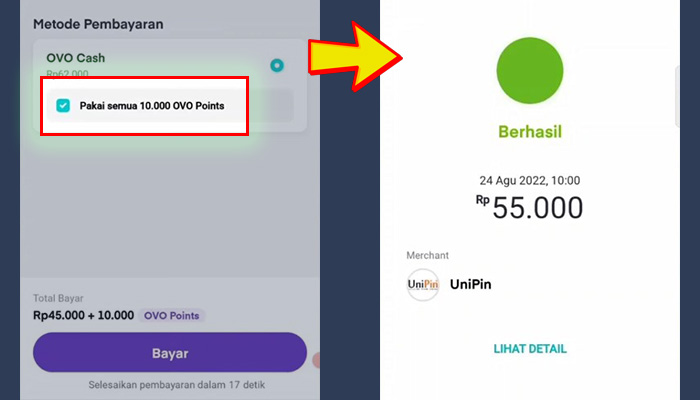700x400 pixels.
Task: Click the yellow arrow graphic
Action: click(355, 57)
